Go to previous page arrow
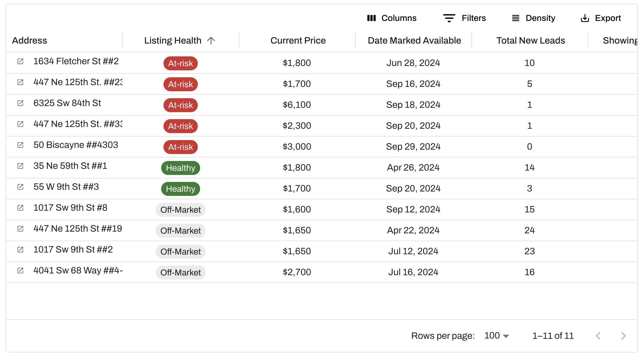Image resolution: width=644 pixels, height=358 pixels. pyautogui.click(x=598, y=336)
